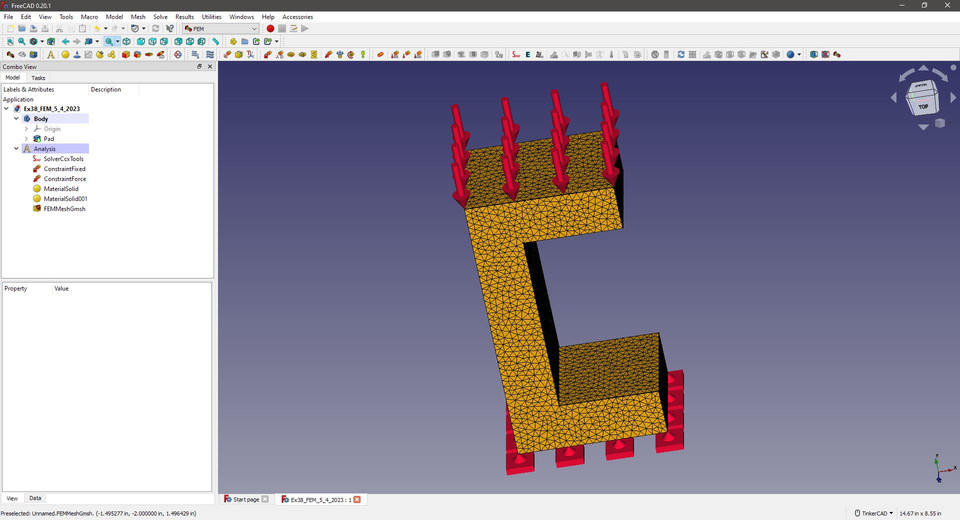Collapse the Analysis tree node
960x520 pixels.
(17, 148)
